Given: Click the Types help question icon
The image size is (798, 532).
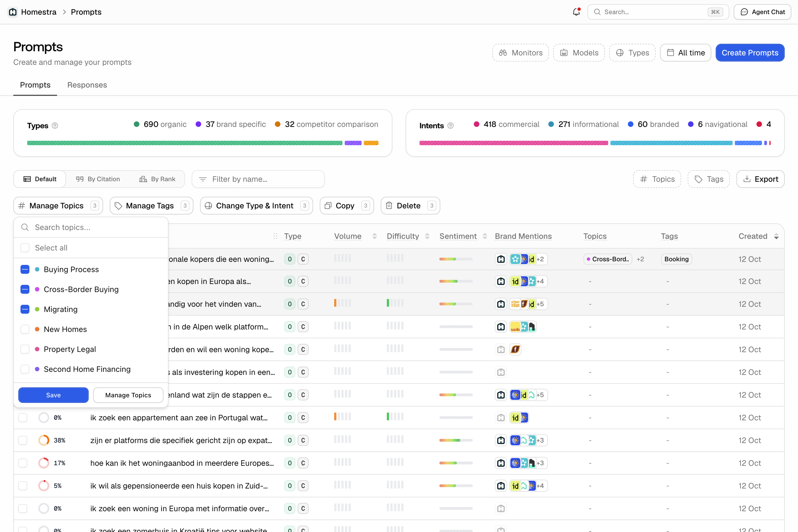Looking at the screenshot, I should (x=55, y=126).
